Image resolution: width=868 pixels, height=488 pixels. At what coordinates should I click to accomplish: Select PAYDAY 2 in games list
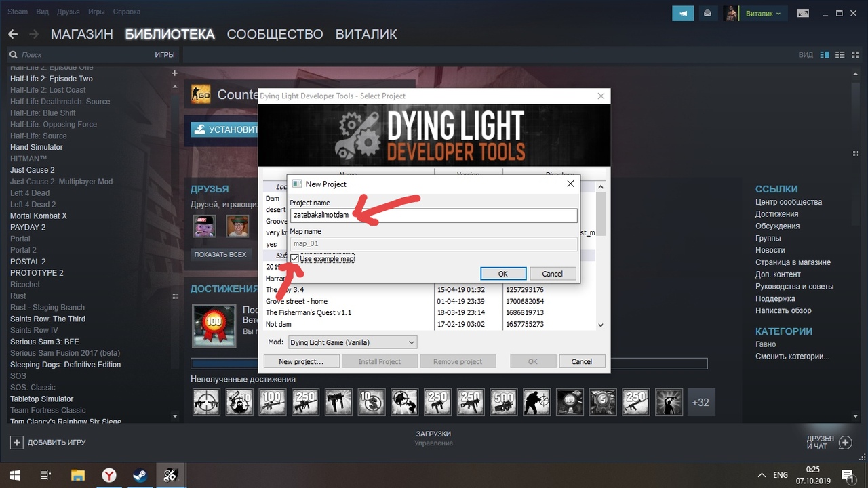tap(28, 228)
